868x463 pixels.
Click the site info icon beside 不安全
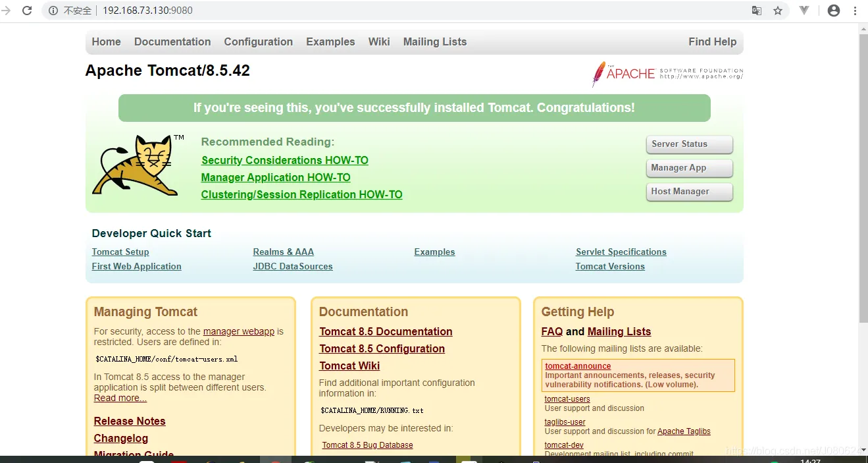(x=54, y=11)
